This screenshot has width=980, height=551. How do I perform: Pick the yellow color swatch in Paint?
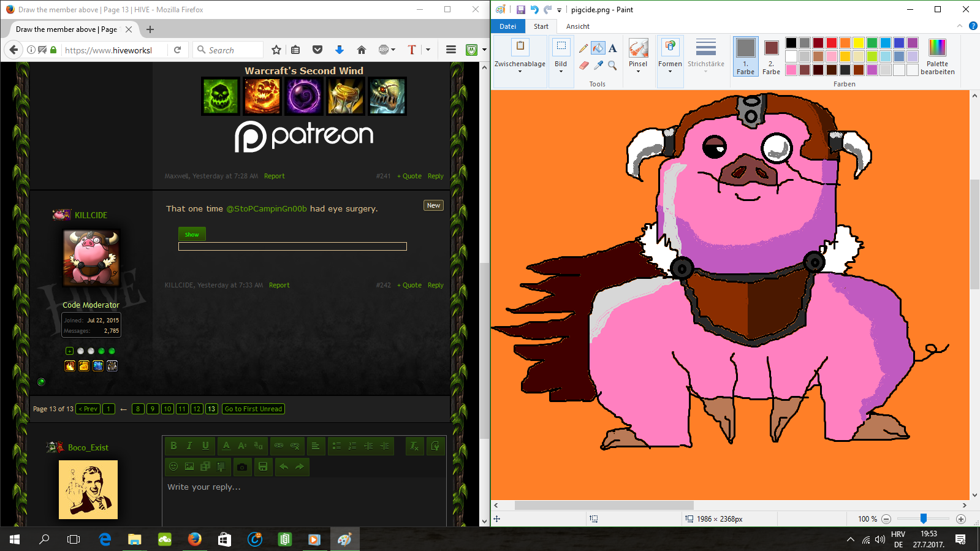(859, 43)
